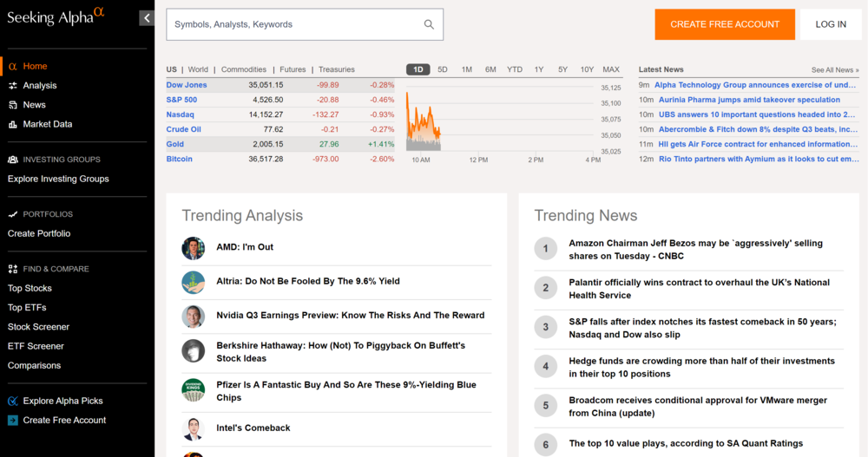Switch market table to Commodities tab
Image resolution: width=868 pixels, height=457 pixels.
tap(244, 69)
